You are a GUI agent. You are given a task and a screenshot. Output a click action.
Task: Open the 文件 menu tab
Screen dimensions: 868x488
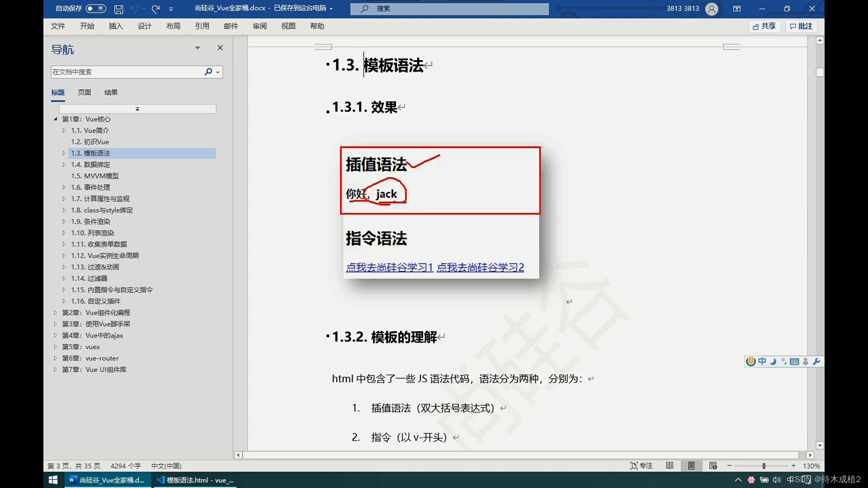(x=58, y=26)
